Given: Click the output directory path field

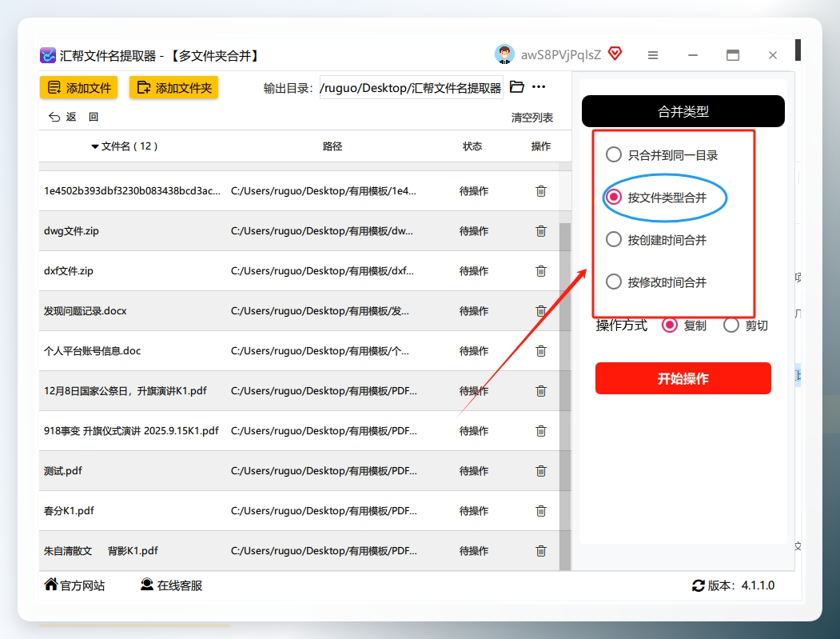Looking at the screenshot, I should point(411,87).
